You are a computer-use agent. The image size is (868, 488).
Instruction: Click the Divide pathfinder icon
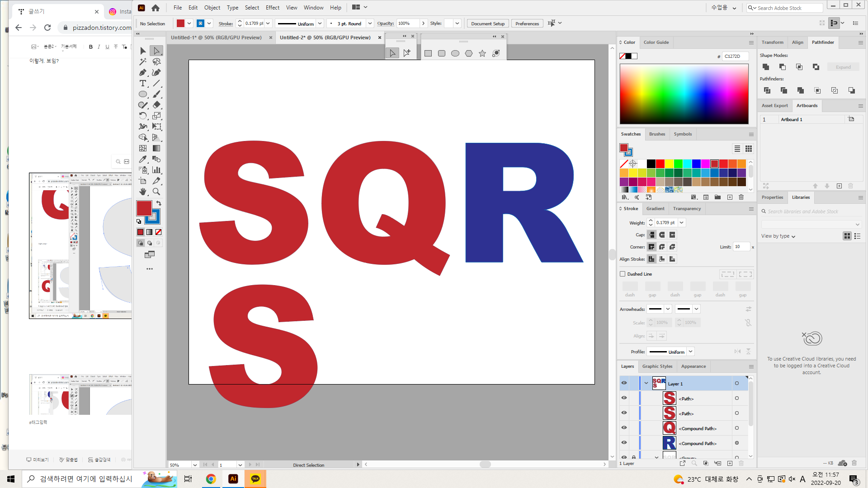(767, 90)
